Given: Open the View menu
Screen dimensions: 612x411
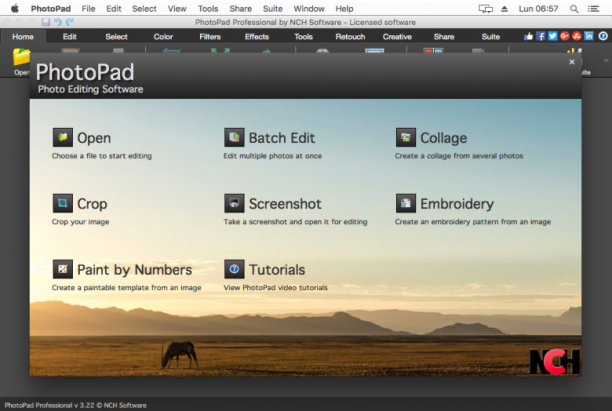Looking at the screenshot, I should pyautogui.click(x=177, y=9).
